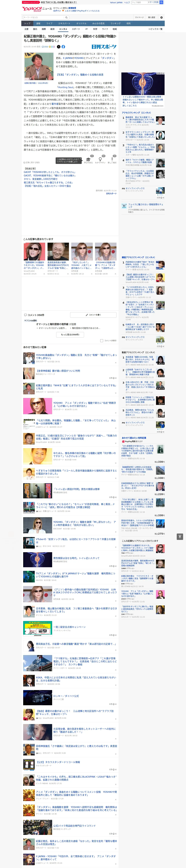Click the scroll-to-top arrow button
The width and height of the screenshot is (186, 868).
(180, 536)
